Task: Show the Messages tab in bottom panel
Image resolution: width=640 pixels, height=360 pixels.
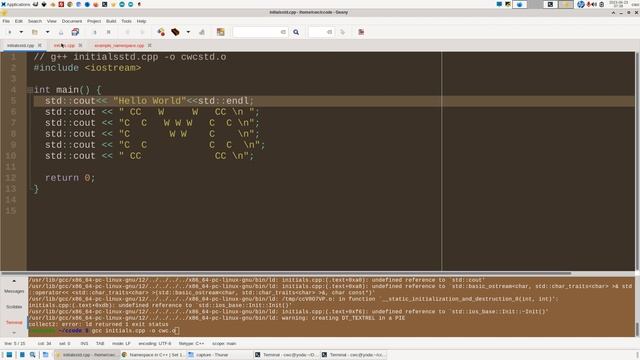Action: coord(14,291)
